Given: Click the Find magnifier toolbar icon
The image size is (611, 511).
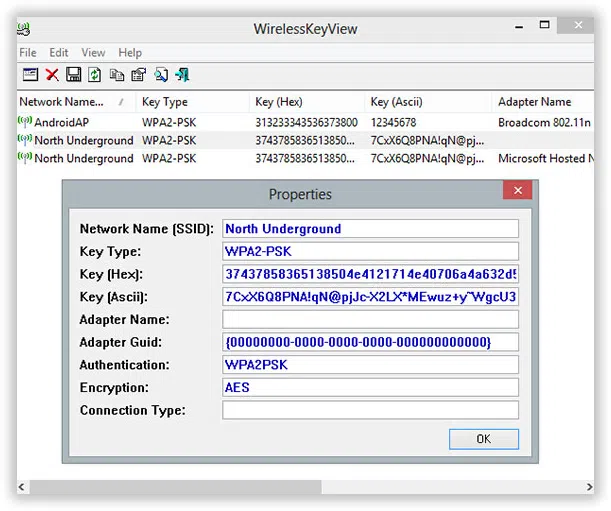Looking at the screenshot, I should coord(160,74).
